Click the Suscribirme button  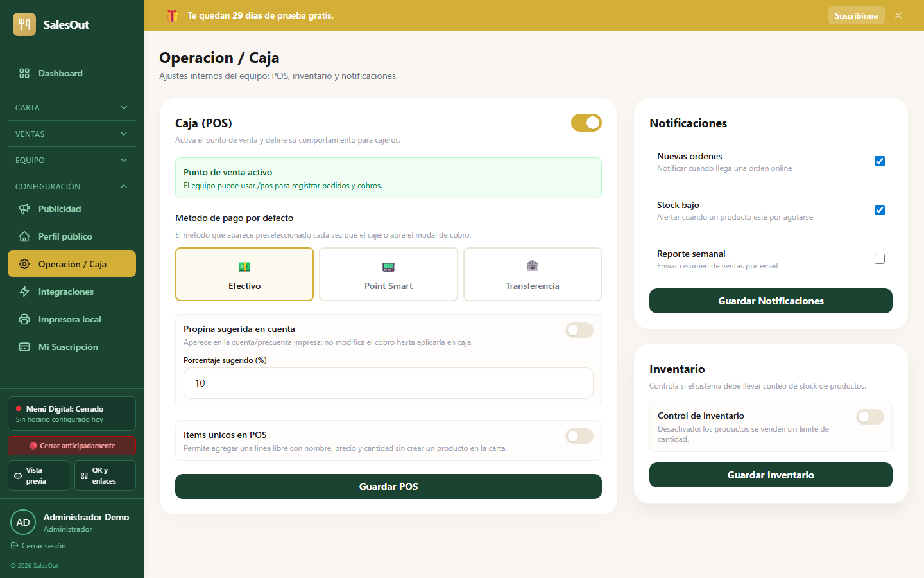pos(856,15)
